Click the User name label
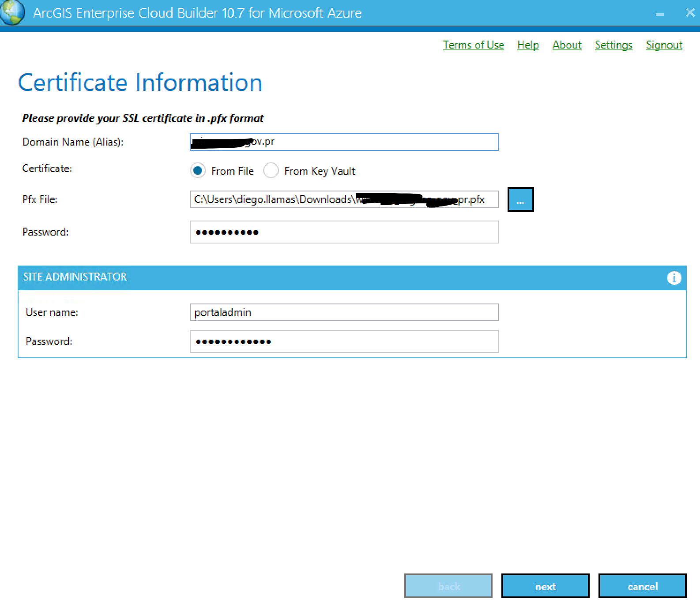 [x=52, y=312]
